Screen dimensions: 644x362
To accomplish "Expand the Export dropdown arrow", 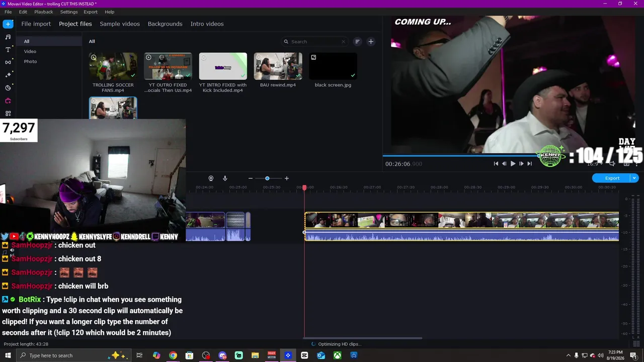I will pos(634,178).
